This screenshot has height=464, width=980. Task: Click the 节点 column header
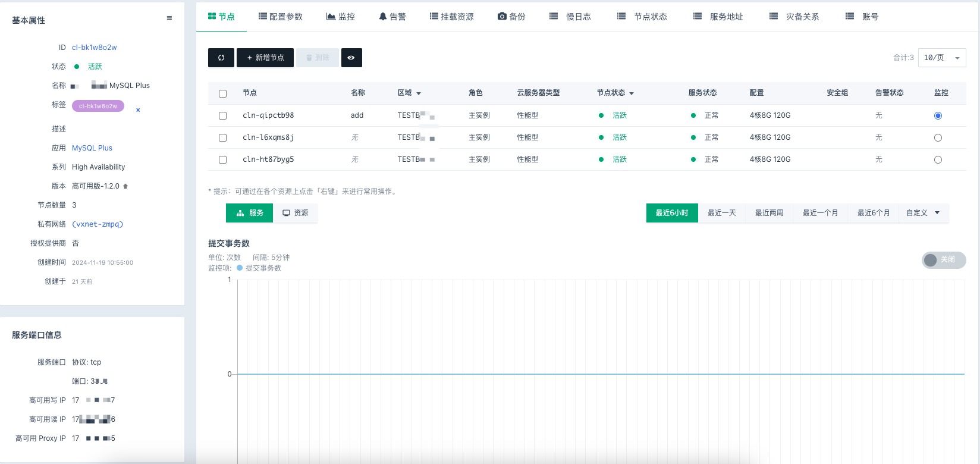pos(250,93)
